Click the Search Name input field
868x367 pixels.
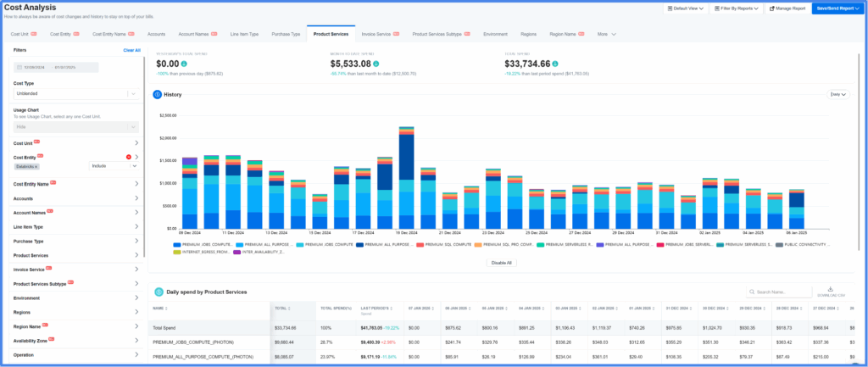click(779, 292)
